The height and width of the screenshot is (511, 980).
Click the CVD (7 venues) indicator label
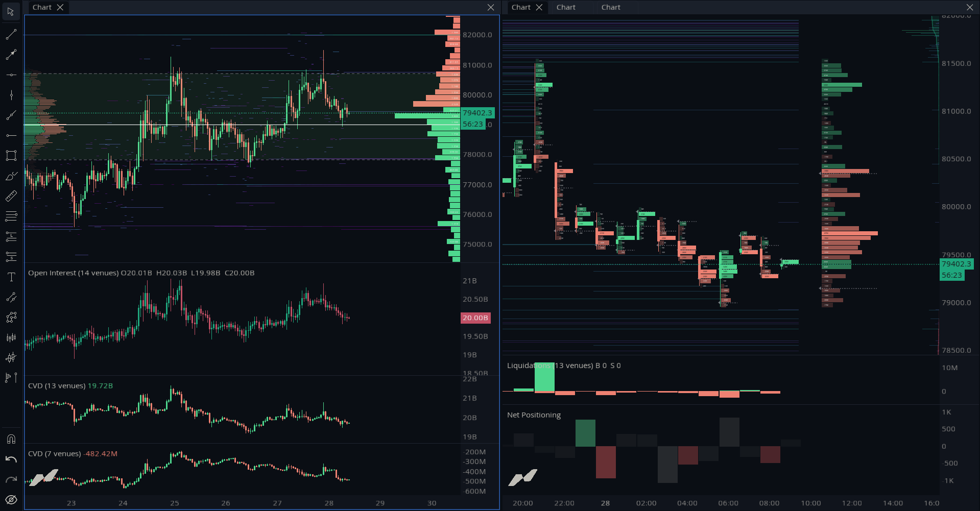(54, 454)
